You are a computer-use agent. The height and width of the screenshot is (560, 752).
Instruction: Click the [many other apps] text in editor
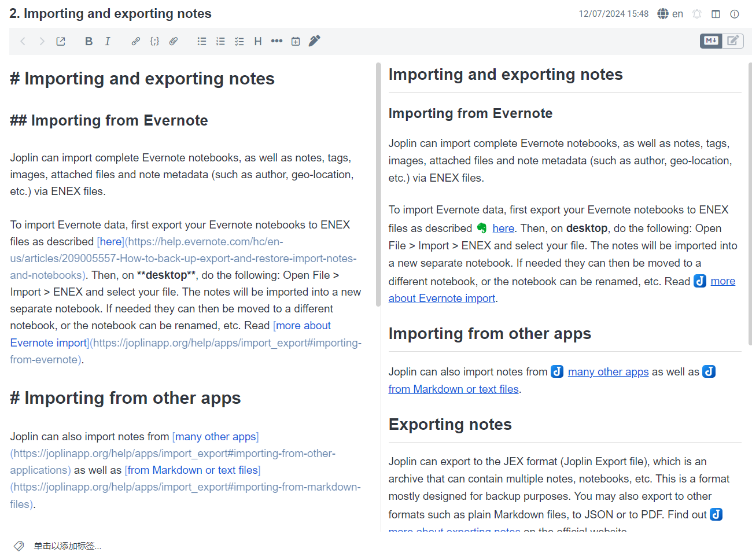click(216, 436)
